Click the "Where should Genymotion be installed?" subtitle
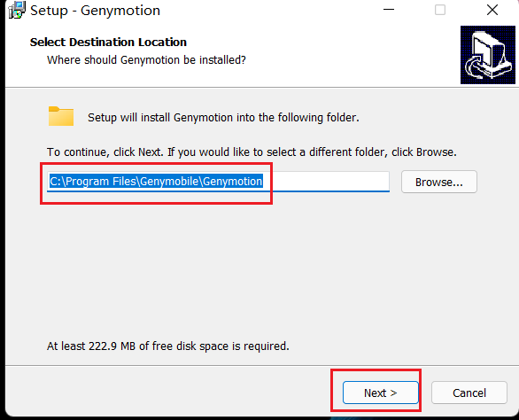This screenshot has width=519, height=420. (x=146, y=60)
